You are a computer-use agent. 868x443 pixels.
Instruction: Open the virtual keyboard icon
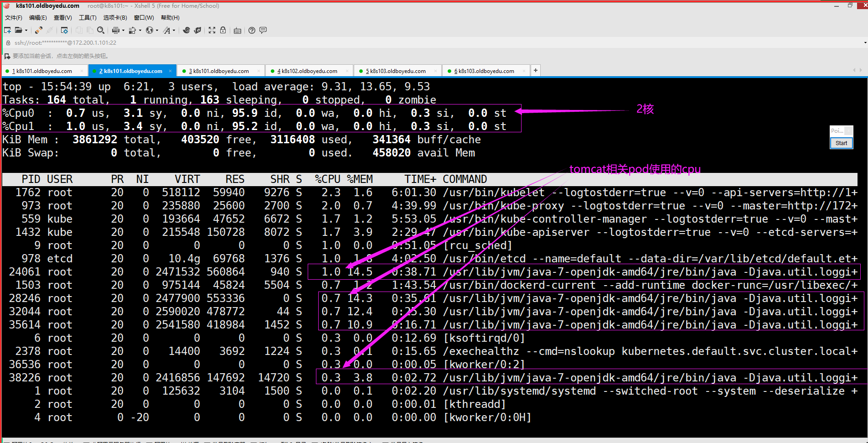(x=238, y=31)
